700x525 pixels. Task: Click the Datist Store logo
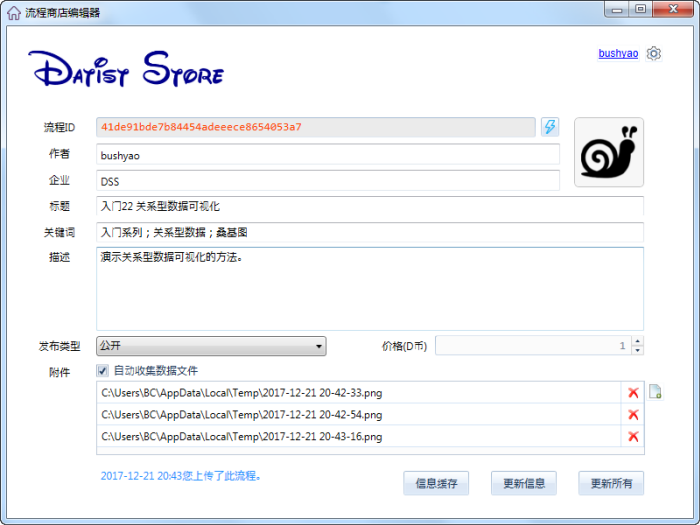click(x=125, y=68)
